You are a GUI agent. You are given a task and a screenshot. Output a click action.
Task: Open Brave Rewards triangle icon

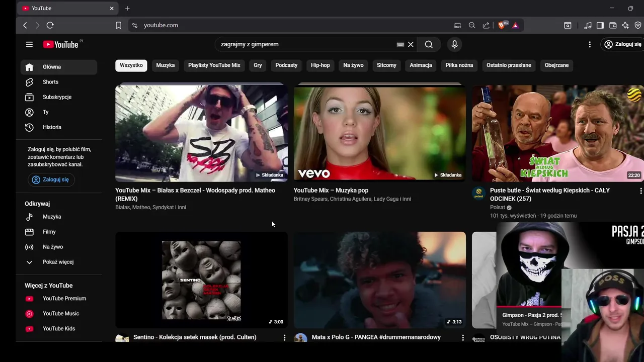tap(515, 25)
